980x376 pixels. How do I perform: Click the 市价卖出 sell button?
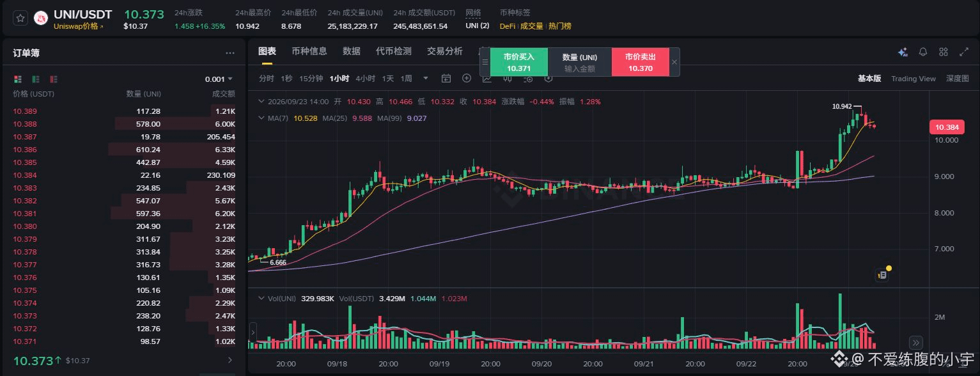pyautogui.click(x=641, y=62)
